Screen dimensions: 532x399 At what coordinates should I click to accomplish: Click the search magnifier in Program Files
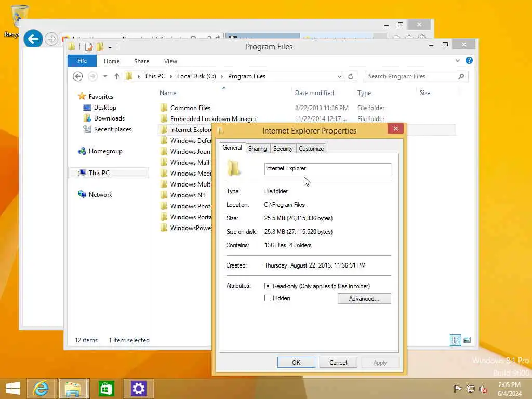461,77
